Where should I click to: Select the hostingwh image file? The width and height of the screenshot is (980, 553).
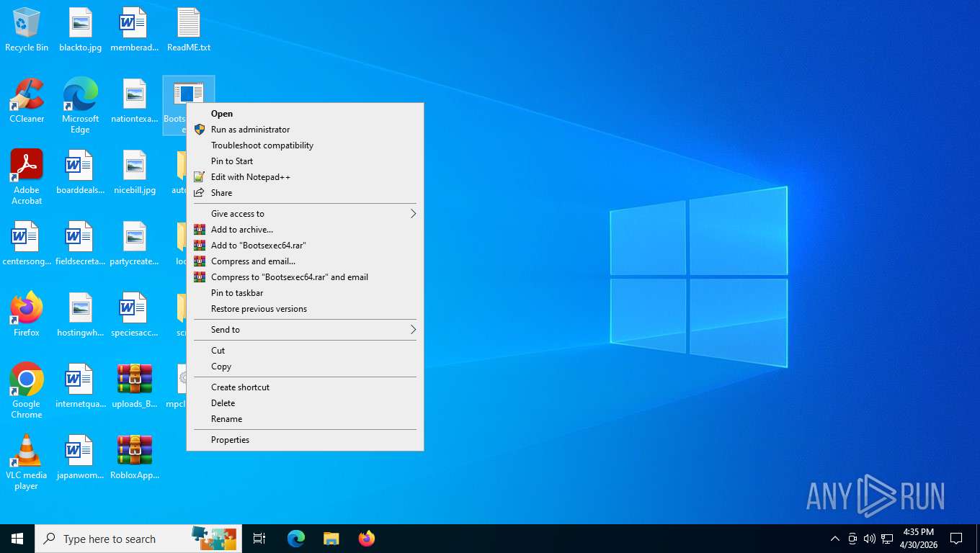[81, 315]
